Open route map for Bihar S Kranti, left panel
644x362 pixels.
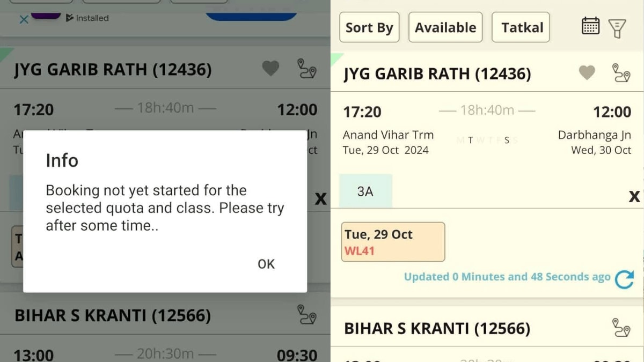click(306, 314)
